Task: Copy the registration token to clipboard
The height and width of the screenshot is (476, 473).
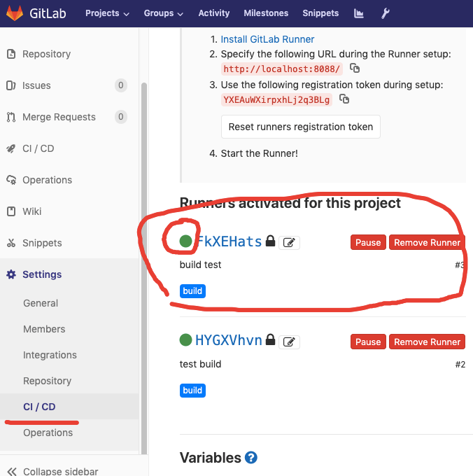Action: [344, 99]
